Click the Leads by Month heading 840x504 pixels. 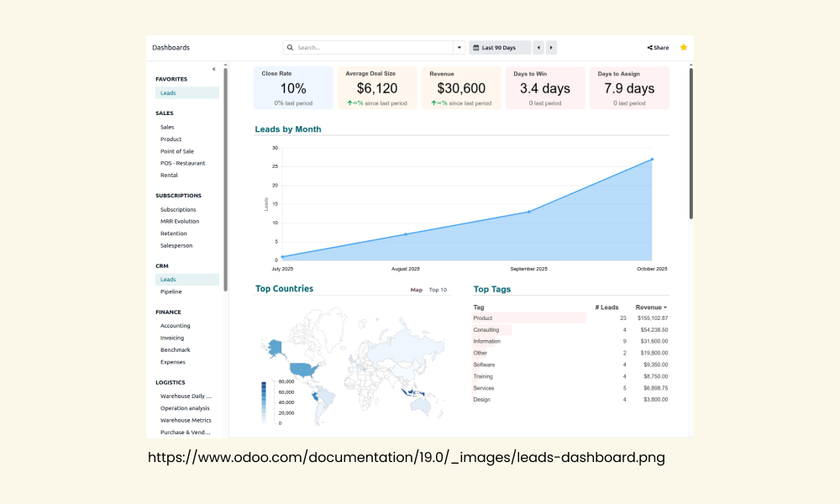[288, 129]
